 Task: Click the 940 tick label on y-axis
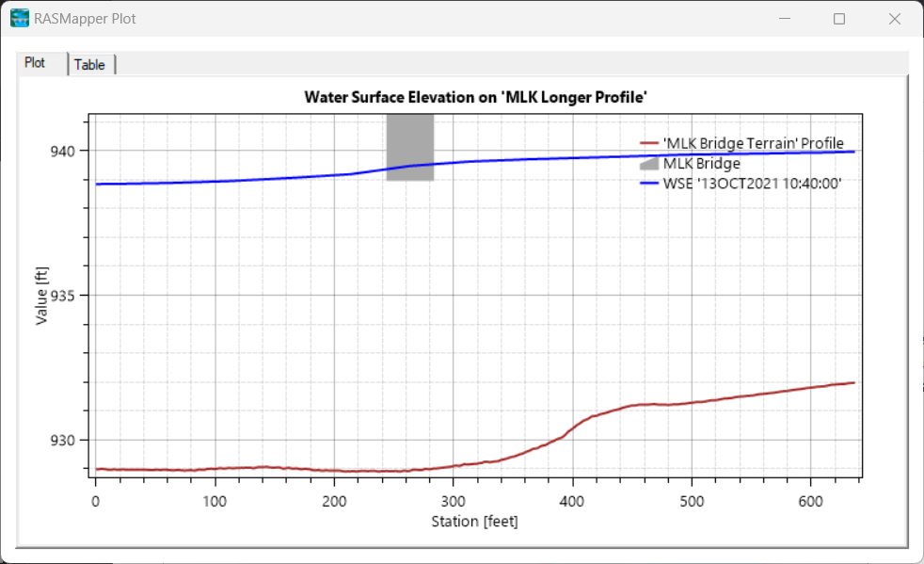[74, 151]
